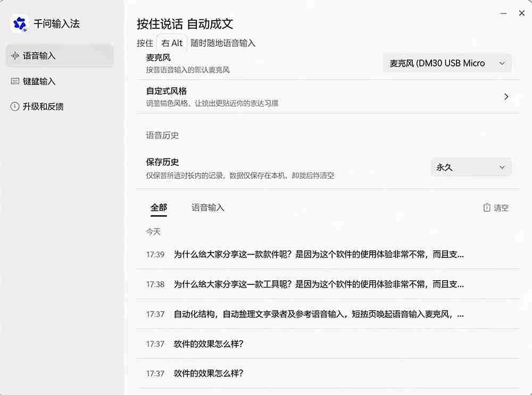Switch to the 全部 history tab
The width and height of the screenshot is (532, 395).
pos(159,207)
